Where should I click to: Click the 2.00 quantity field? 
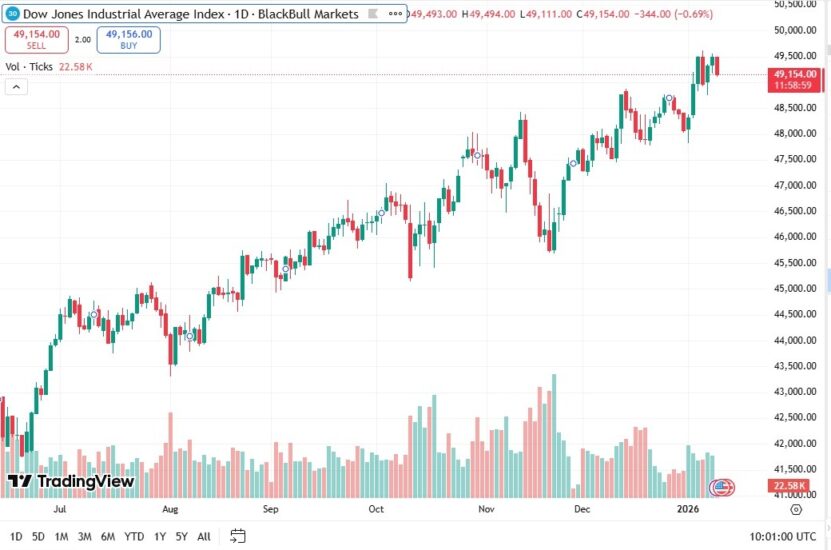(x=82, y=39)
